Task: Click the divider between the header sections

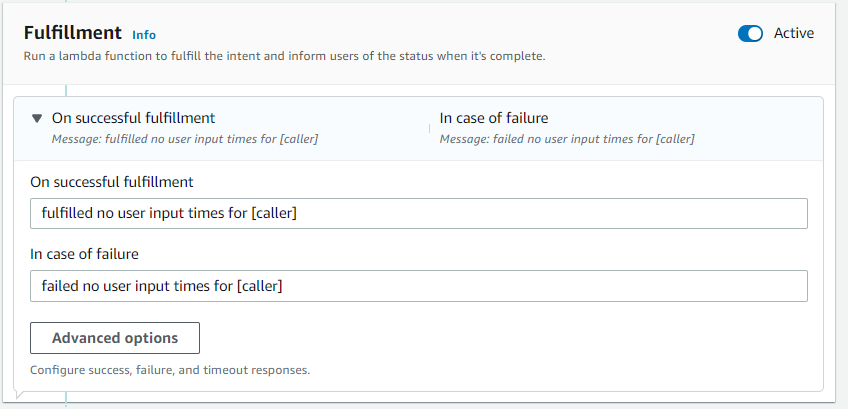Action: [429, 128]
